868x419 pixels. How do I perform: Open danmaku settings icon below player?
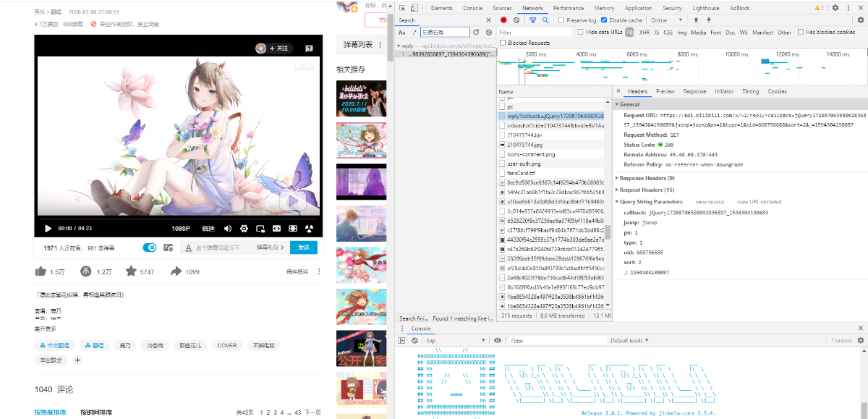(x=168, y=247)
